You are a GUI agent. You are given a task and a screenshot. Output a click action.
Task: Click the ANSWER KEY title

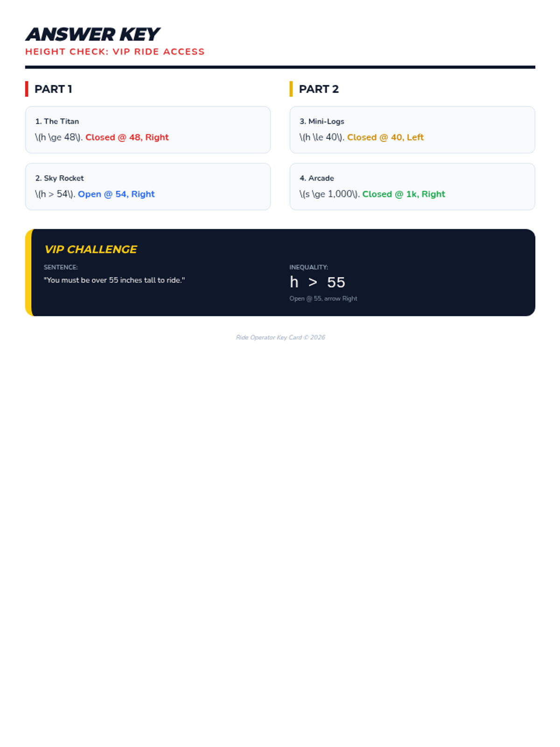tap(92, 34)
